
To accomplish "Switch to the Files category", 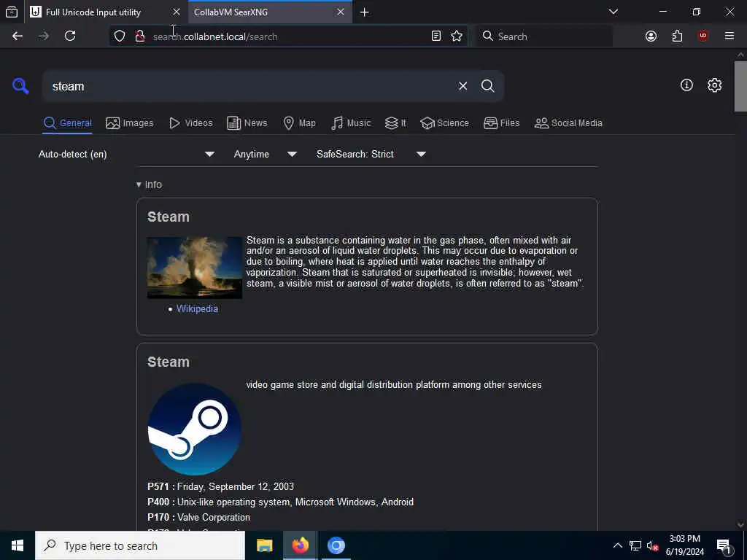I will pyautogui.click(x=502, y=123).
